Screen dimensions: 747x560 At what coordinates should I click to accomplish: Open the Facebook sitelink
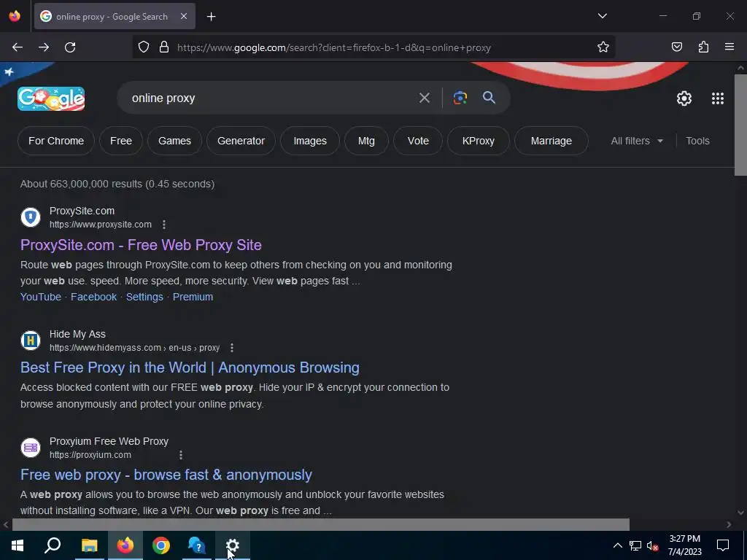pos(94,297)
